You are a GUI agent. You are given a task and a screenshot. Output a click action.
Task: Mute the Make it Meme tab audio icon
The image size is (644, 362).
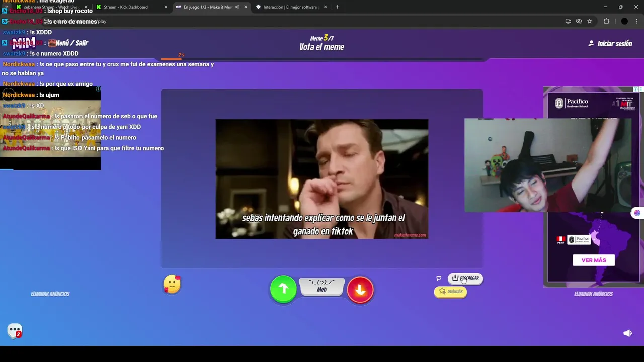pyautogui.click(x=237, y=7)
